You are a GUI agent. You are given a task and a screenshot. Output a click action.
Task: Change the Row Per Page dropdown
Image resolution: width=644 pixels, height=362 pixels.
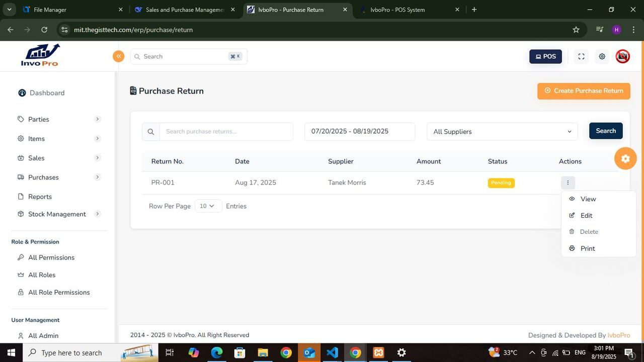coord(208,206)
